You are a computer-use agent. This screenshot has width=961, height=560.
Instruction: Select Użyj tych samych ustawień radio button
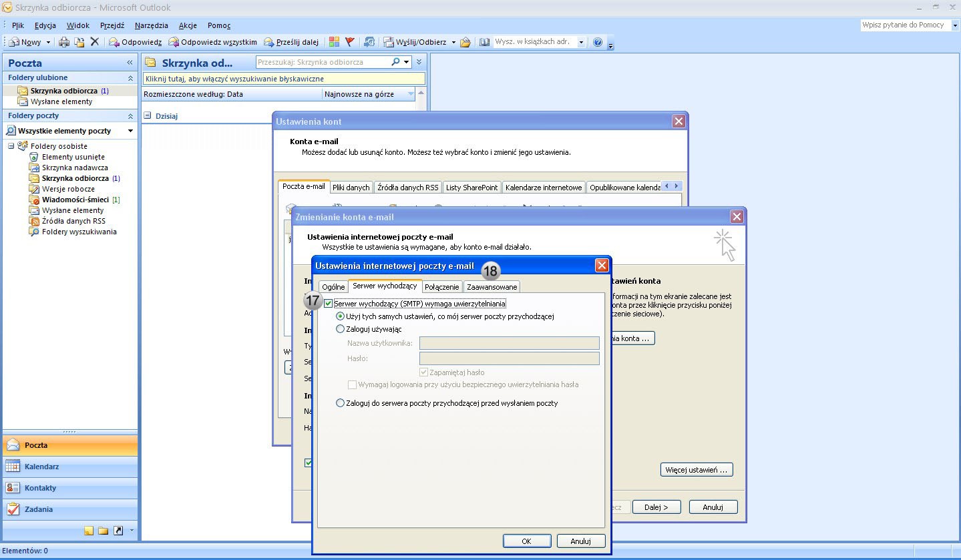coord(341,316)
